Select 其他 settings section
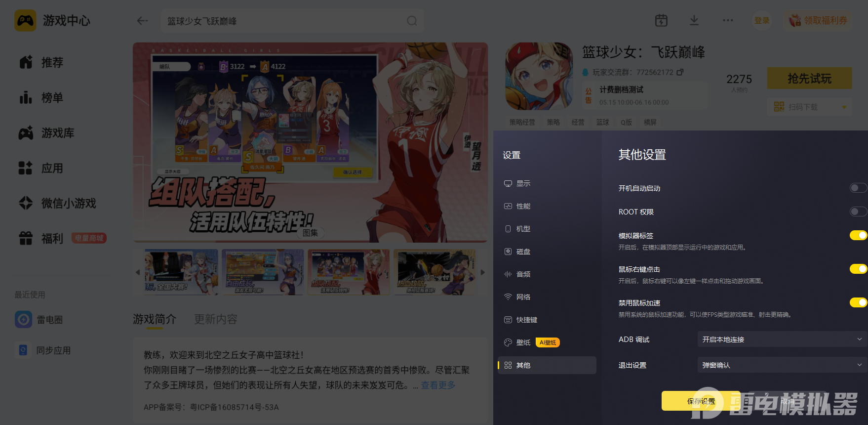Viewport: 868px width, 425px height. coord(547,365)
